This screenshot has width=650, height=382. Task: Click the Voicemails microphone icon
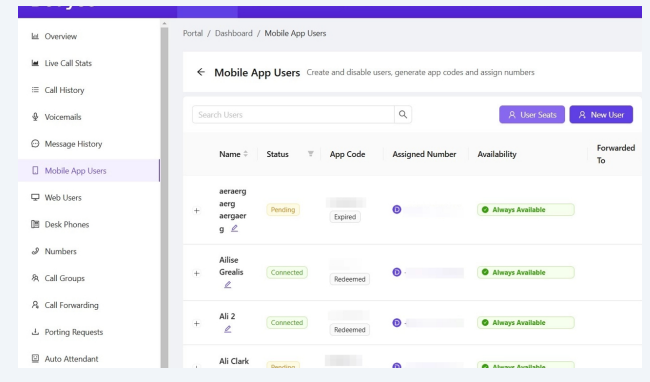(35, 117)
